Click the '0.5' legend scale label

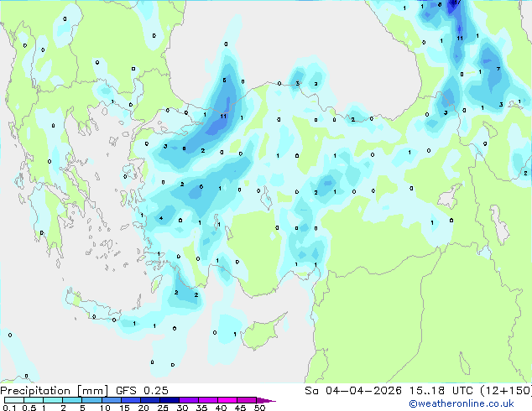29,408
